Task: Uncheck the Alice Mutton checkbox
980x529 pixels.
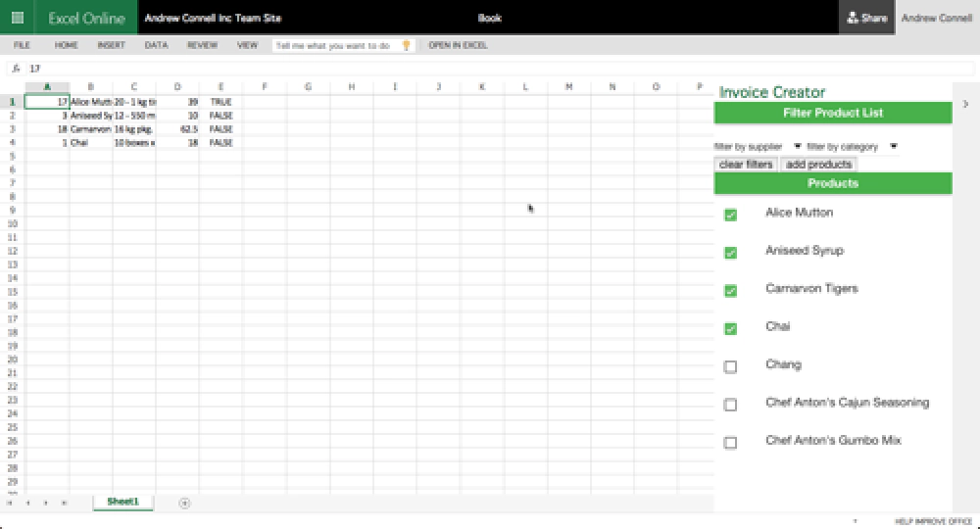Action: click(x=730, y=216)
